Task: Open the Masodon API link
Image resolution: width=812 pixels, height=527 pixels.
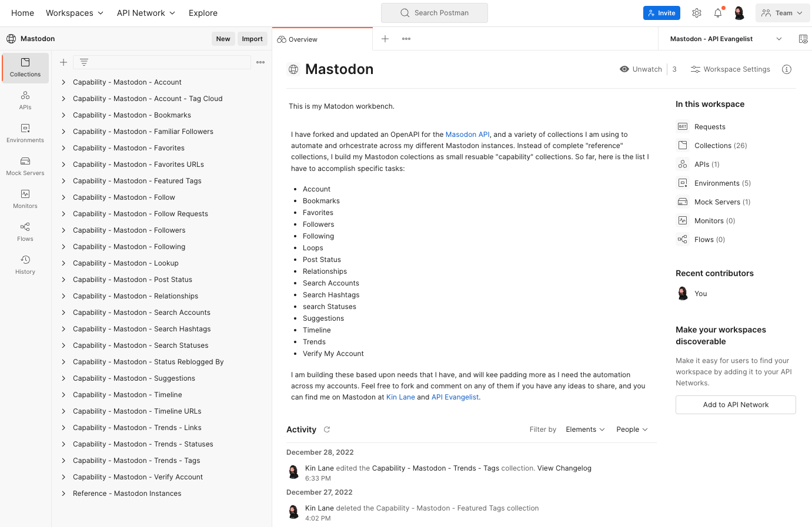Action: pyautogui.click(x=467, y=135)
